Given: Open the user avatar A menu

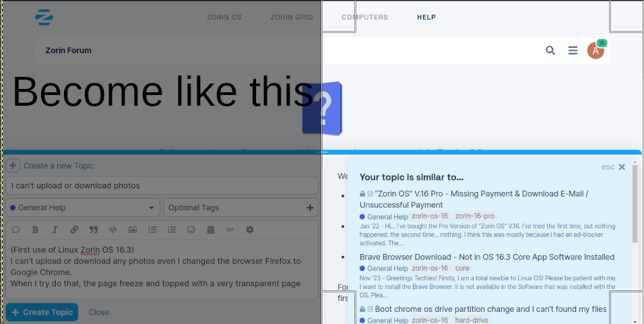Looking at the screenshot, I should tap(595, 51).
